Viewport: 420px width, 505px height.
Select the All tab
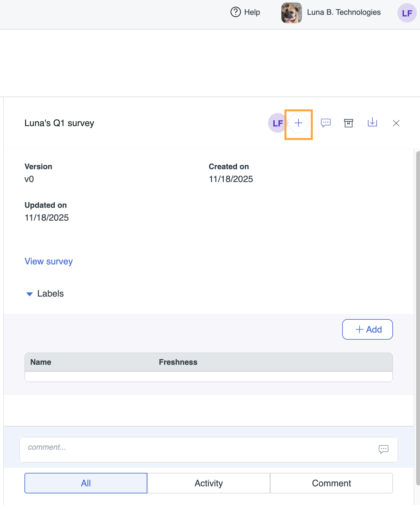[x=86, y=483]
